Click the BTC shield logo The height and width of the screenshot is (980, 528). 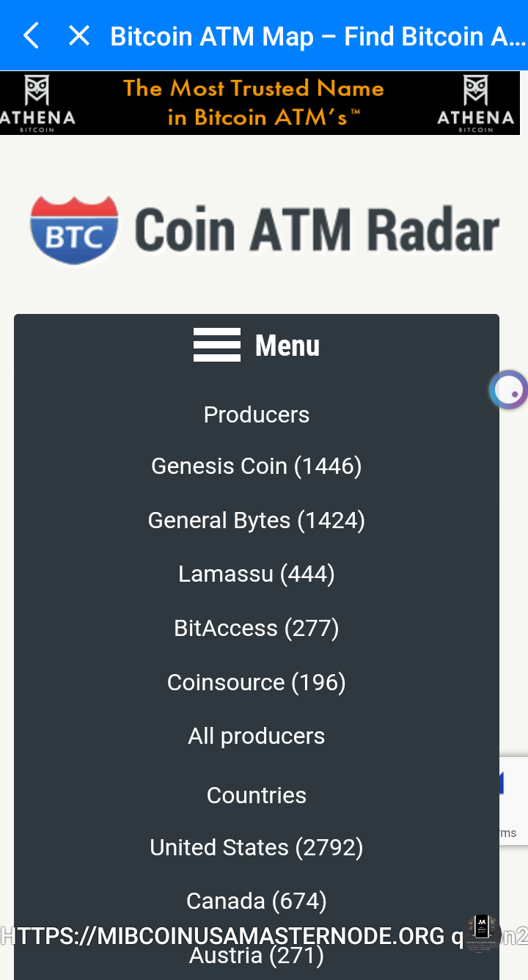(74, 230)
